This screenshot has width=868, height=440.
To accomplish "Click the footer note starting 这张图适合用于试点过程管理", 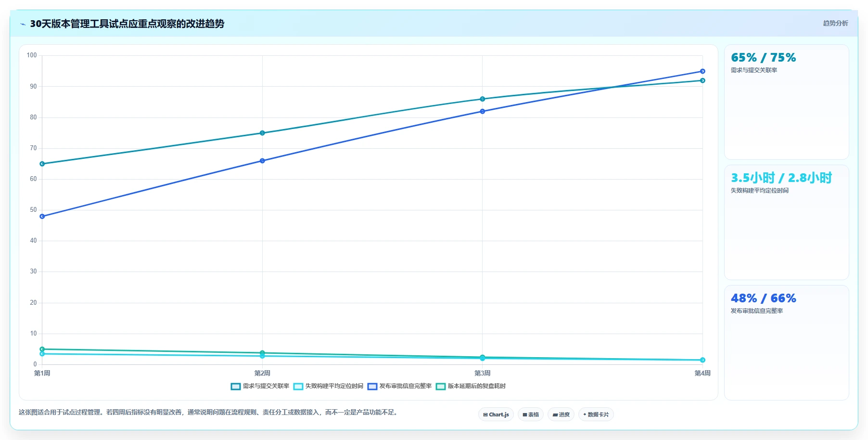I will point(209,412).
